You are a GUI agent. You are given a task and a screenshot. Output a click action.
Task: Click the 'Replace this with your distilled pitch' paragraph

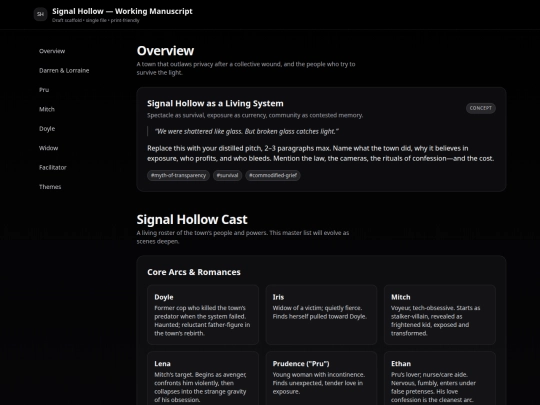(x=321, y=153)
